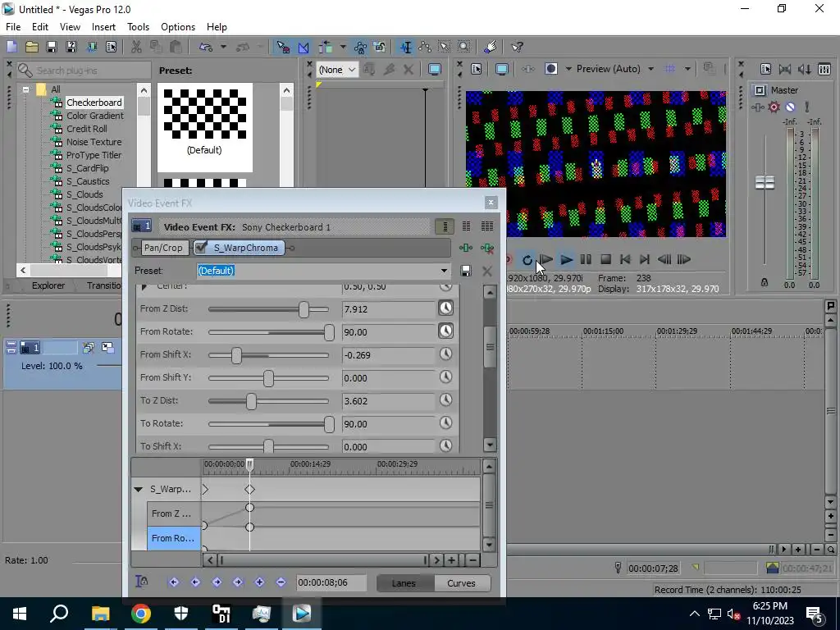Click the Remove Selected Plug-In icon
The image size is (840, 630).
coord(487,248)
